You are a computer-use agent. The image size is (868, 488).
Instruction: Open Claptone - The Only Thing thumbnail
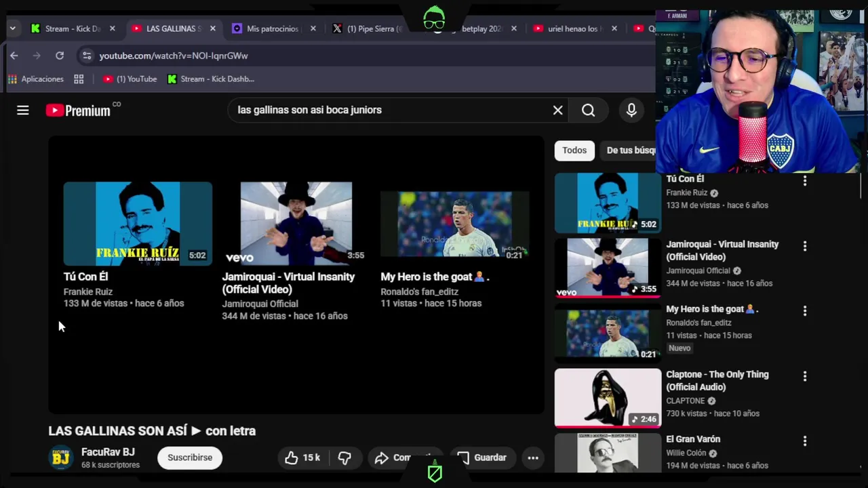click(608, 398)
